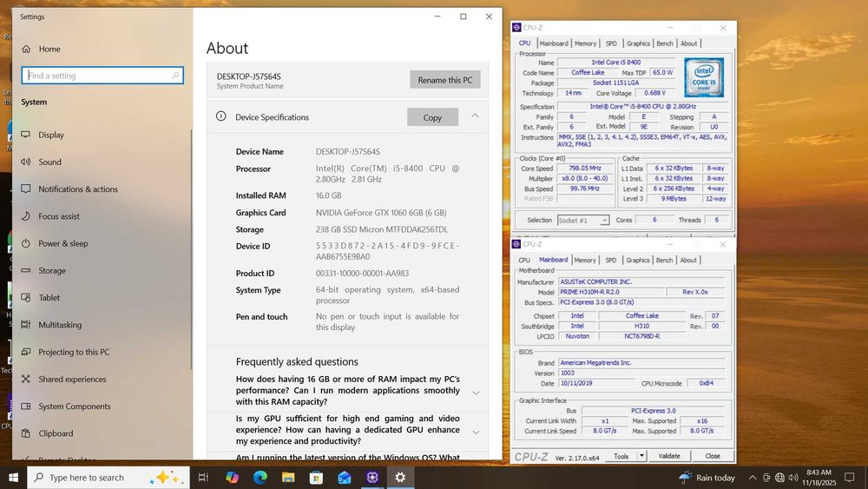Open the Rain today weather widget

tap(707, 478)
